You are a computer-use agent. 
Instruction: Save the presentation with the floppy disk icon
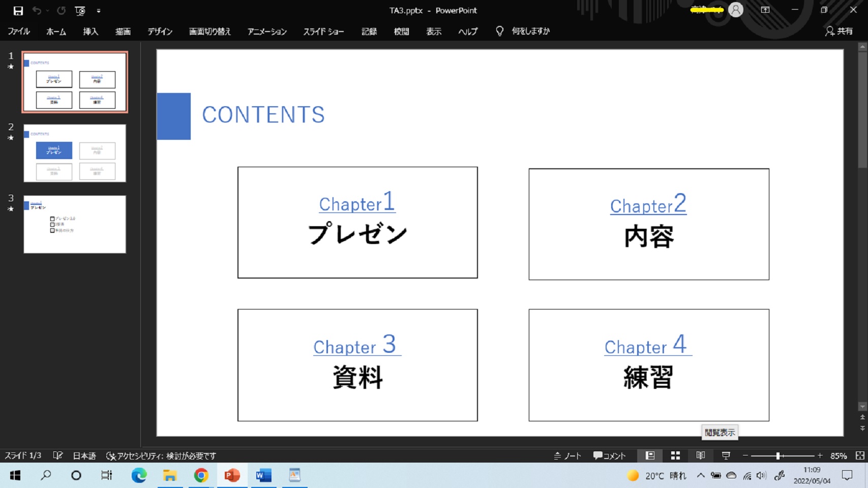point(18,11)
